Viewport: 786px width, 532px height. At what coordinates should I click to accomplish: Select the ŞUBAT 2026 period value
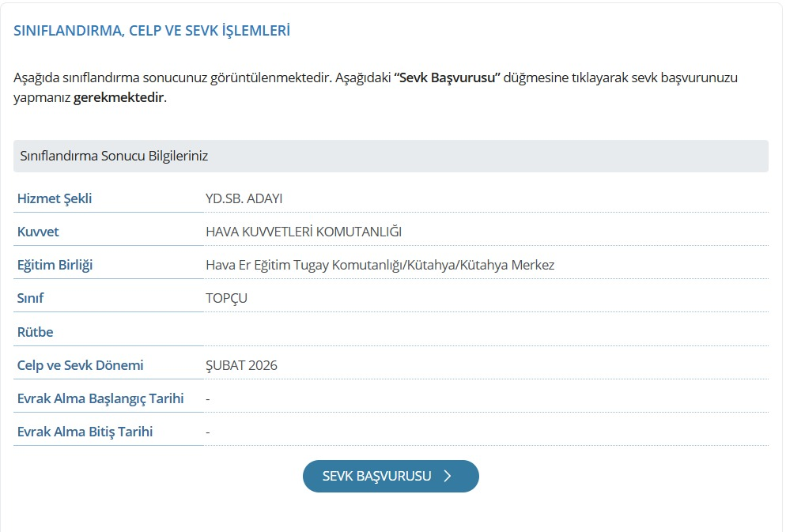pyautogui.click(x=241, y=365)
